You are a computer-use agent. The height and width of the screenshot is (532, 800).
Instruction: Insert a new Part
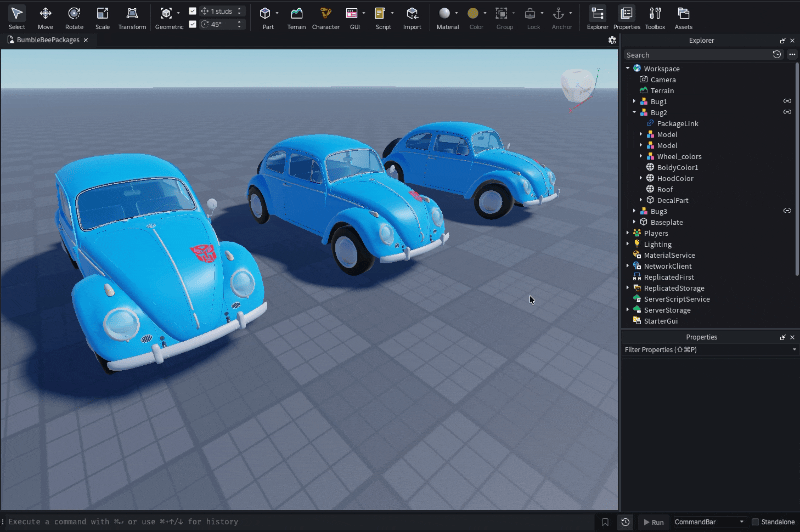point(265,18)
